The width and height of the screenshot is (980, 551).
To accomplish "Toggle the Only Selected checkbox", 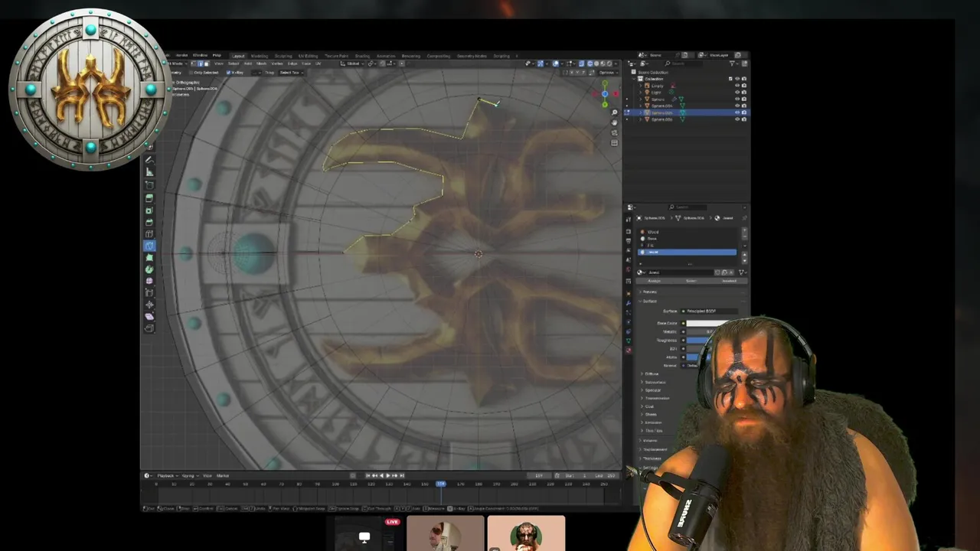I will 191,73.
